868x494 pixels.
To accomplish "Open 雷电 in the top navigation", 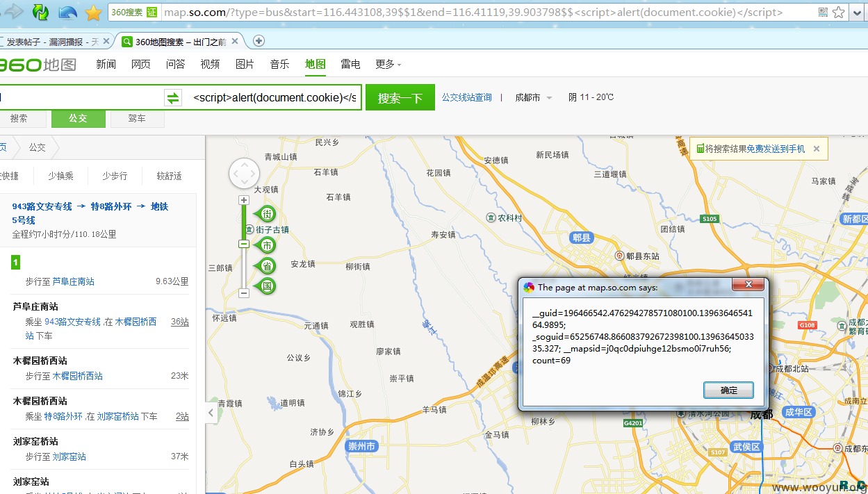I will [350, 64].
